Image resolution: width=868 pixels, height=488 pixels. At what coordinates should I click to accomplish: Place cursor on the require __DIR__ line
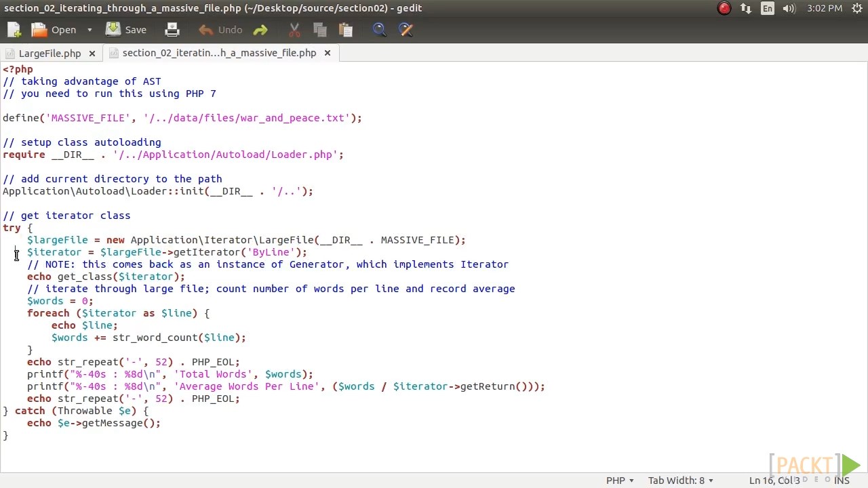tap(173, 155)
